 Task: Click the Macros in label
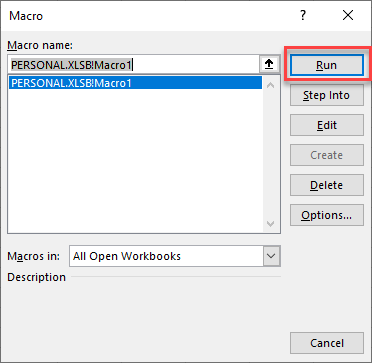(34, 256)
